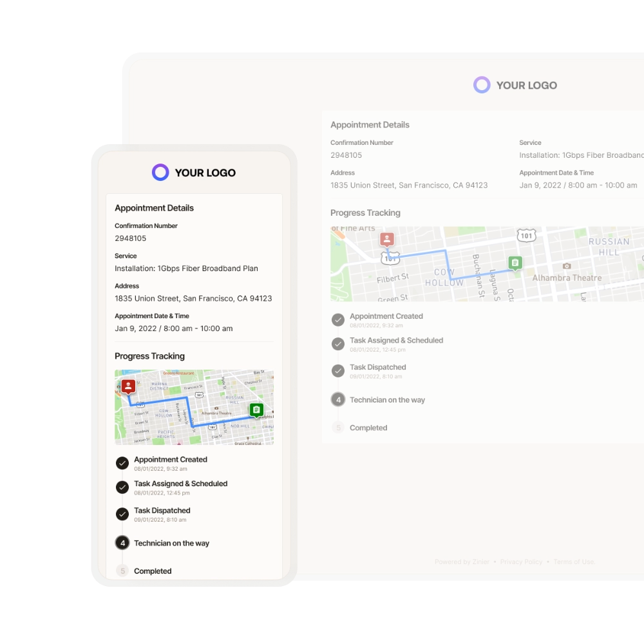
Task: Click Russian Hill label on desktop map
Action: [x=609, y=247]
